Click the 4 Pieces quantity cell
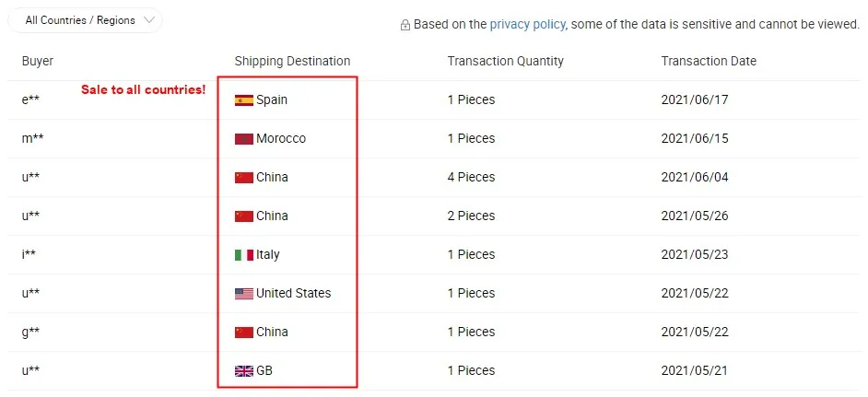Screen dimensions: 868x397 471,177
